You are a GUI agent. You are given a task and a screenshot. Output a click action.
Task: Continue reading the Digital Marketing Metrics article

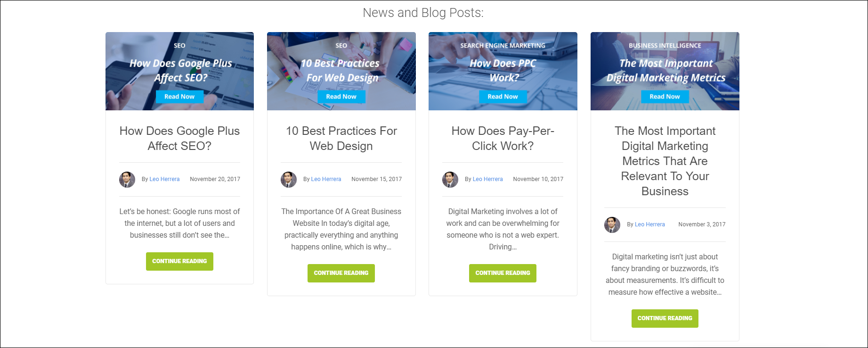[x=665, y=318]
